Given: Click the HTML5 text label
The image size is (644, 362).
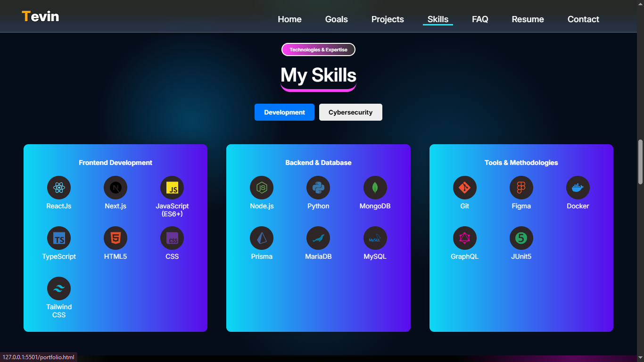Looking at the screenshot, I should pos(116,256).
